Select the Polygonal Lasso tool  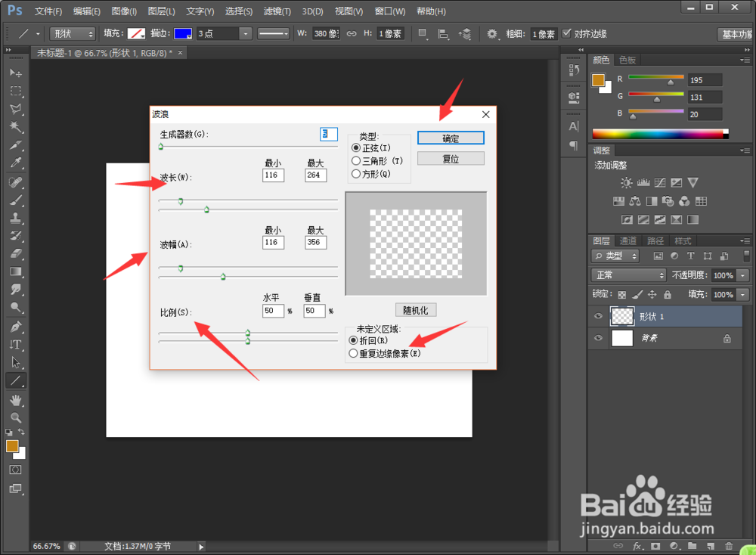point(15,109)
